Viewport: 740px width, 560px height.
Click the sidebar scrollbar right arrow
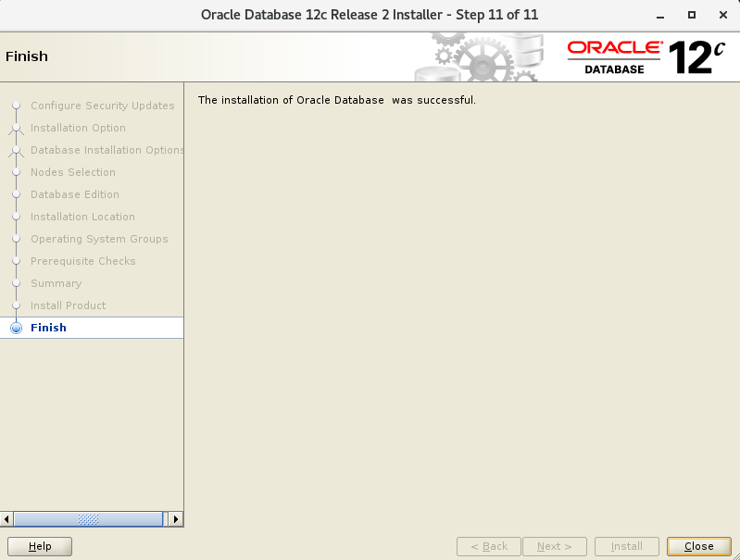(176, 519)
